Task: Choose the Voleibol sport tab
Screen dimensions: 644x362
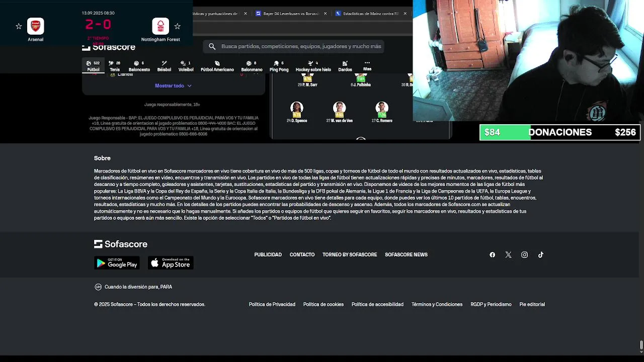Action: 186,66
